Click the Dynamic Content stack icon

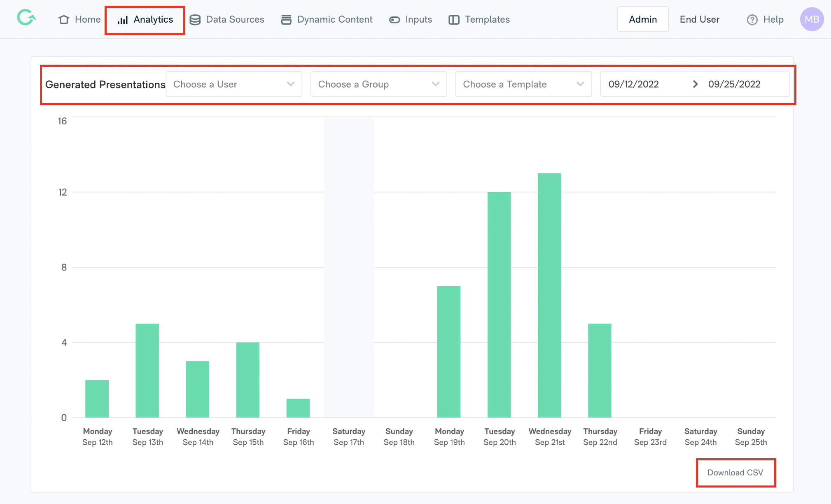(286, 19)
